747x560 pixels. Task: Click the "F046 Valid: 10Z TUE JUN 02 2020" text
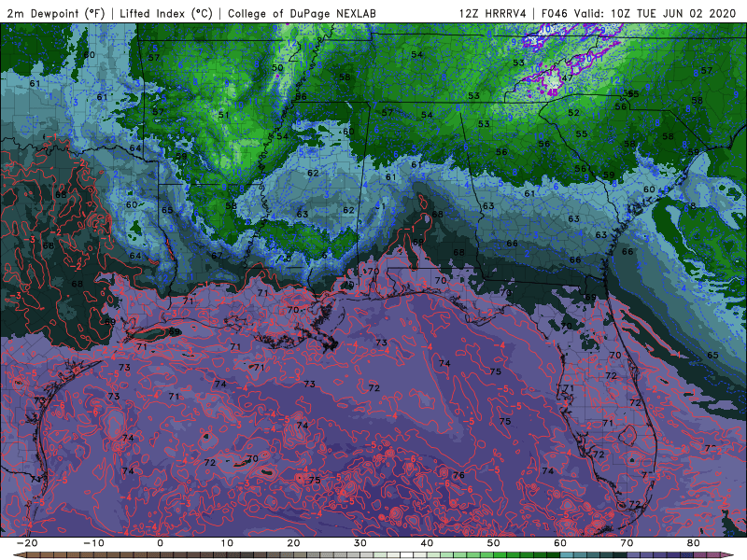(x=639, y=13)
